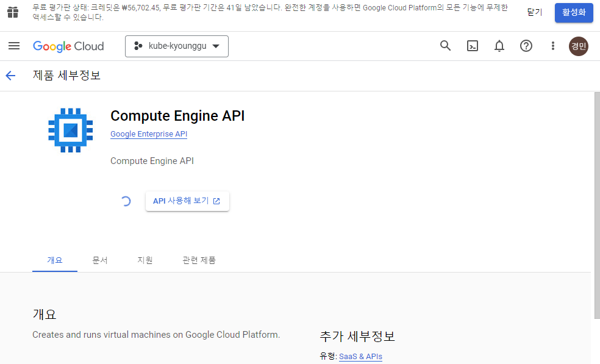Click the vertical page scrollbar
The width and height of the screenshot is (600, 364).
pos(597,205)
